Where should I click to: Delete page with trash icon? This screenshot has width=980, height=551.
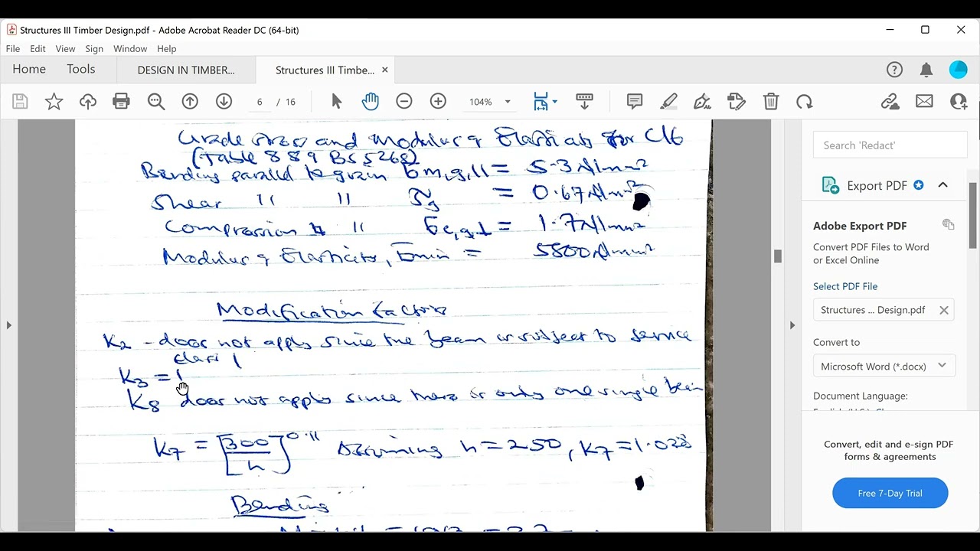pyautogui.click(x=771, y=102)
